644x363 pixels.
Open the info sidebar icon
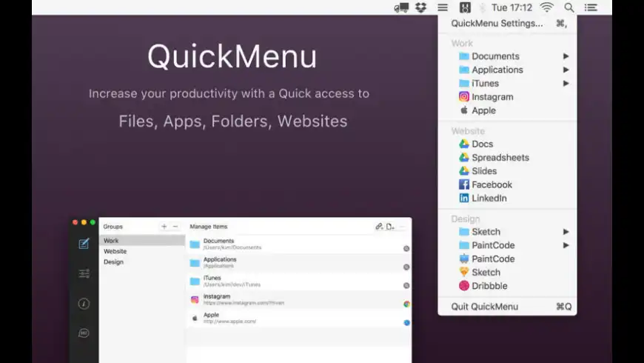coord(84,304)
